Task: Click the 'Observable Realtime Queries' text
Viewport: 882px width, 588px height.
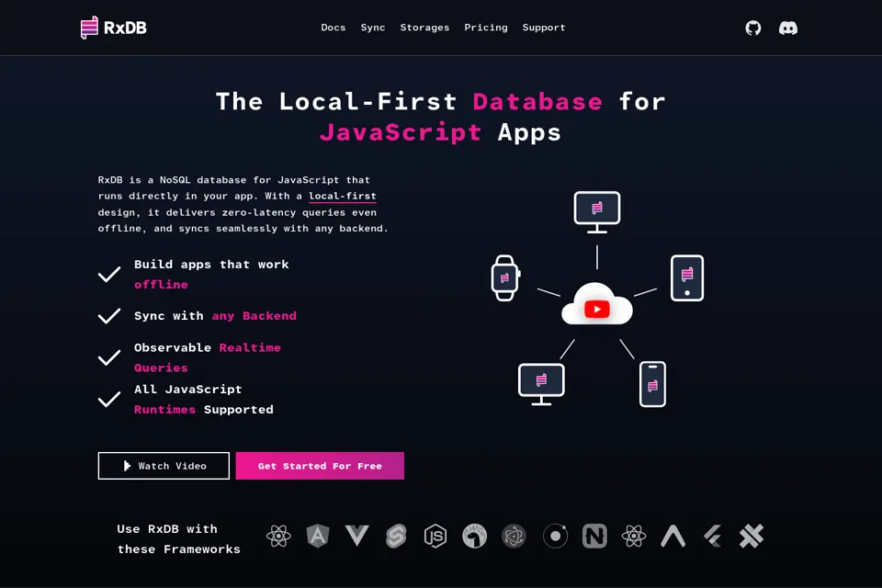Action: point(208,357)
